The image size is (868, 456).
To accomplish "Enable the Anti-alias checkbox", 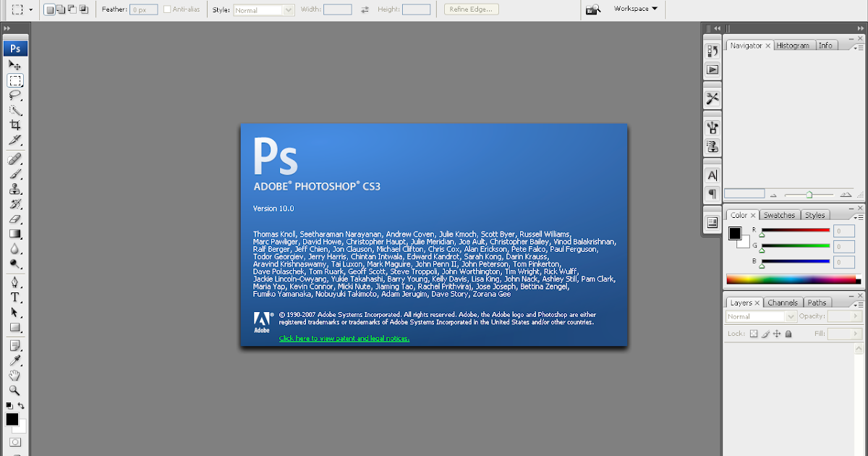I will 168,9.
